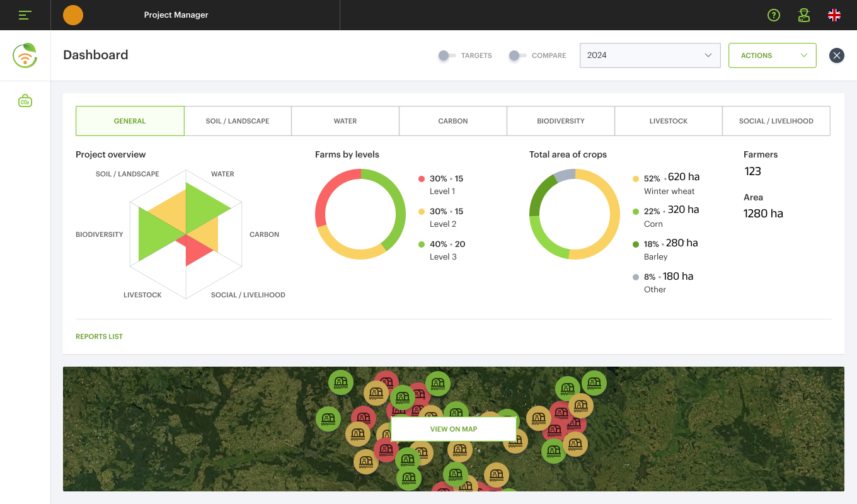
Task: Open the REPORTS LIST link
Action: coord(99,336)
